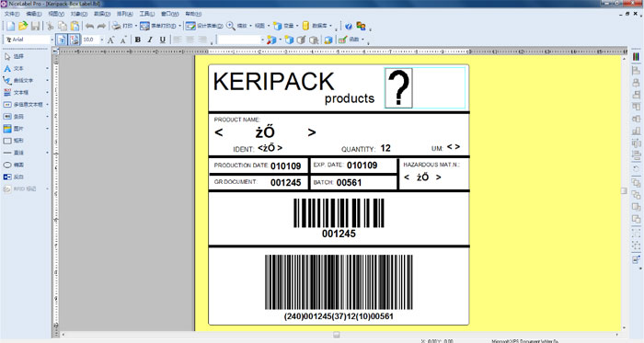The image size is (644, 343).
Task: Decrease font size with the smaller A icon
Action: tap(123, 40)
